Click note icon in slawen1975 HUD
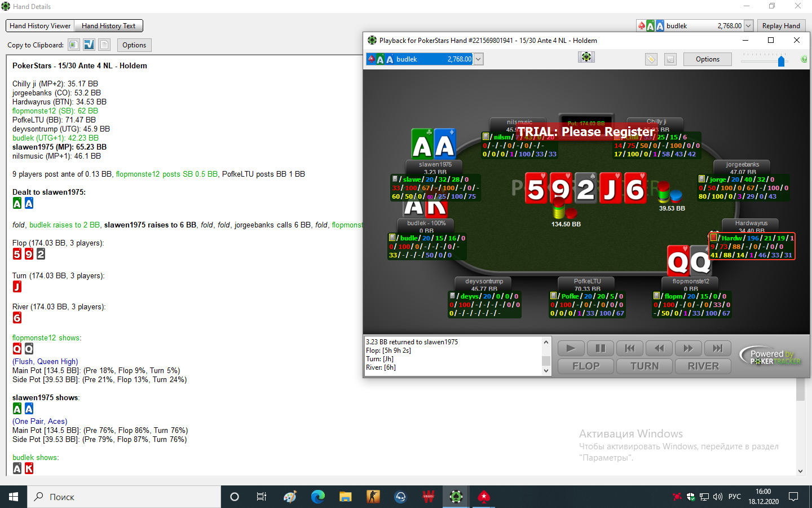This screenshot has height=508, width=812. [395, 179]
